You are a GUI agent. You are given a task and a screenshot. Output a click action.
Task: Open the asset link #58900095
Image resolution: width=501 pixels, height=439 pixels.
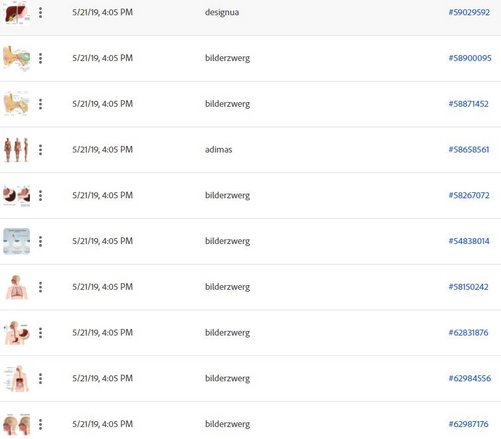[x=470, y=58]
